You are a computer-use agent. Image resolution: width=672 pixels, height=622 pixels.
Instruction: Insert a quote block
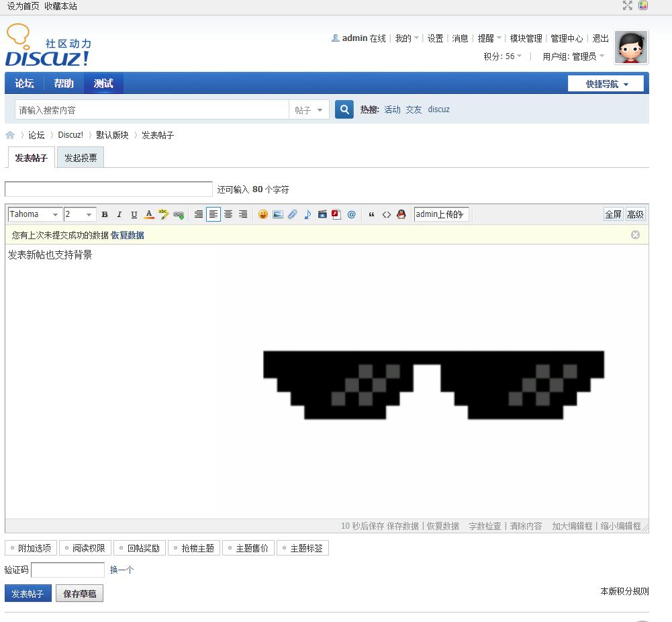tap(371, 214)
